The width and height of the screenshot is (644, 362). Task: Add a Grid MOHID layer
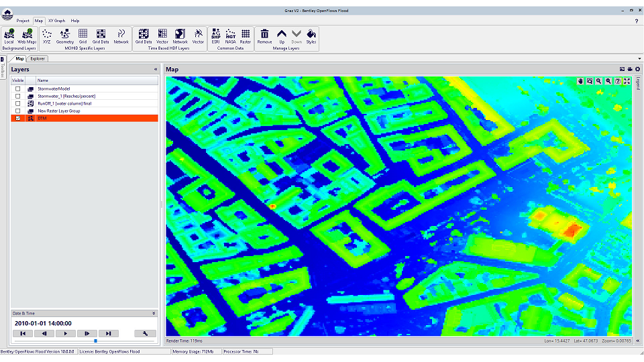click(x=83, y=36)
